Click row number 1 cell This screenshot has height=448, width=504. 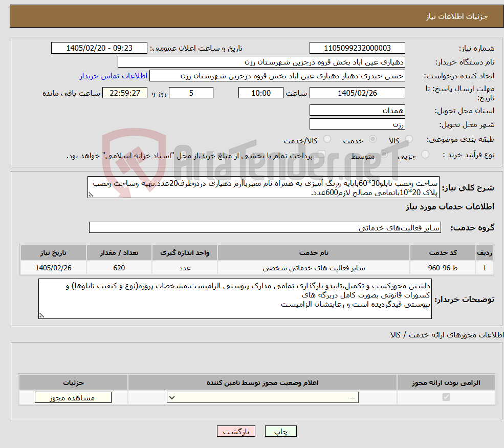[x=485, y=268]
